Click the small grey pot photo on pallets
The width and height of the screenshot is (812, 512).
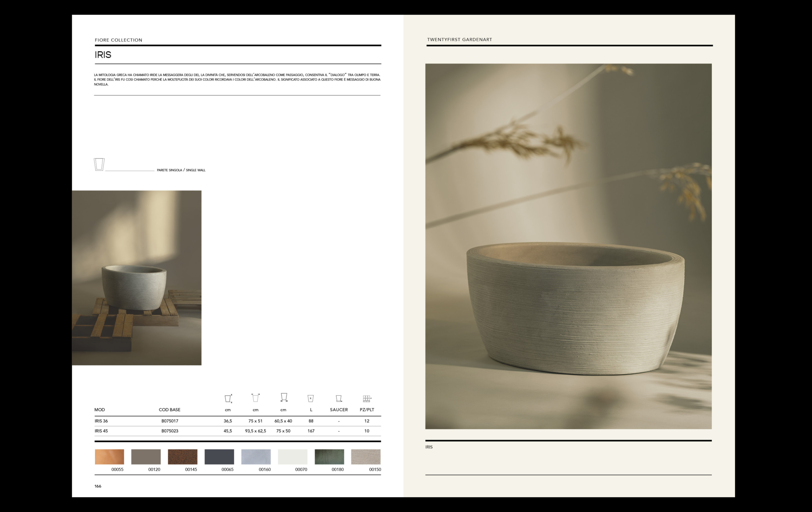click(x=137, y=278)
